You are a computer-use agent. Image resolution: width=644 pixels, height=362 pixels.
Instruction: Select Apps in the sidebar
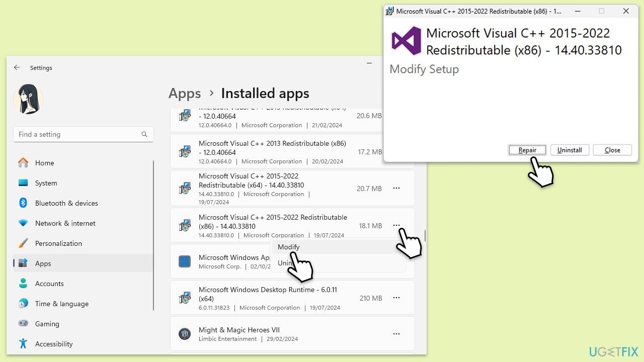coord(84,263)
